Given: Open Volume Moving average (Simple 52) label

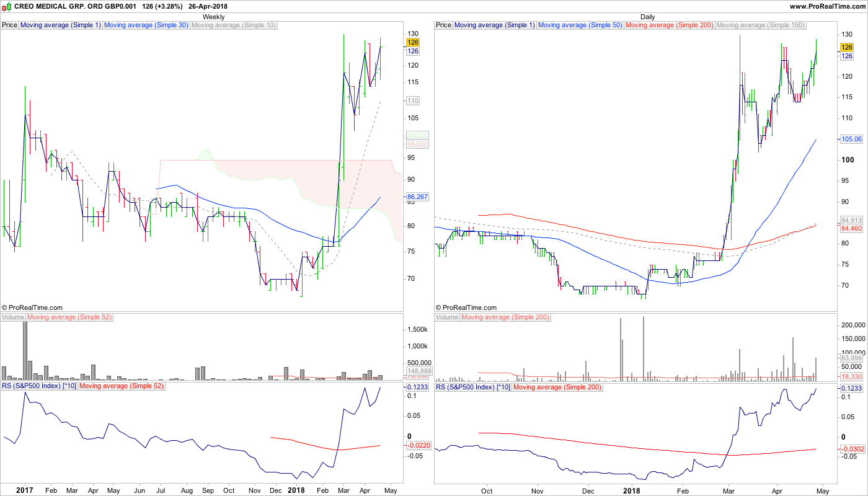Looking at the screenshot, I should pos(69,317).
